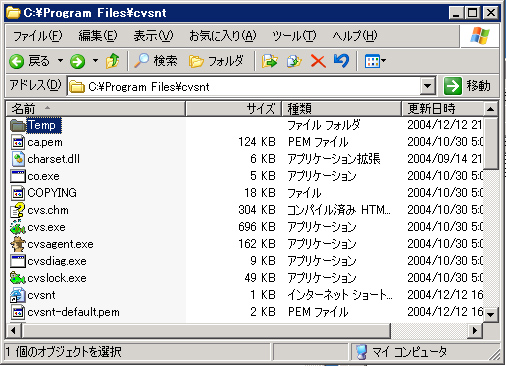Click the "インターネット ショート..." type cell
506x366 pixels.
340,295
